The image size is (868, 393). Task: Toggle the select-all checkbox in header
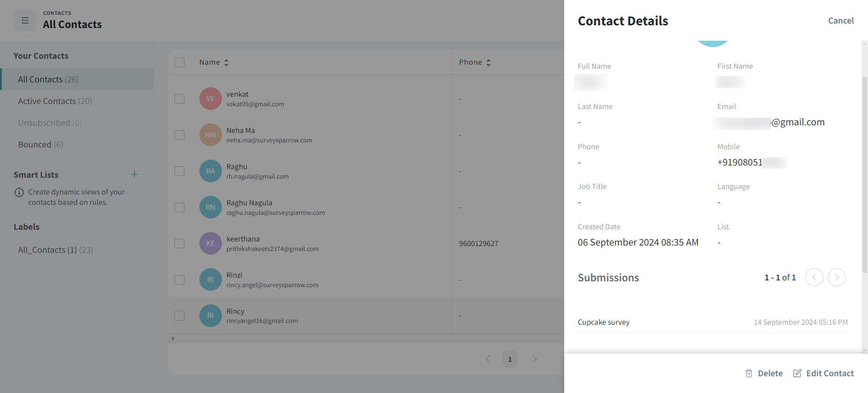[x=179, y=62]
